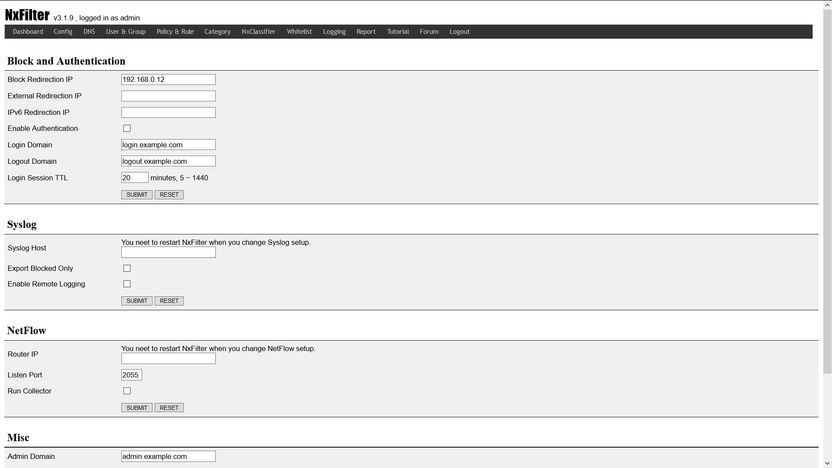This screenshot has height=468, width=832.
Task: Click the Enable Authentication label
Action: [x=42, y=128]
